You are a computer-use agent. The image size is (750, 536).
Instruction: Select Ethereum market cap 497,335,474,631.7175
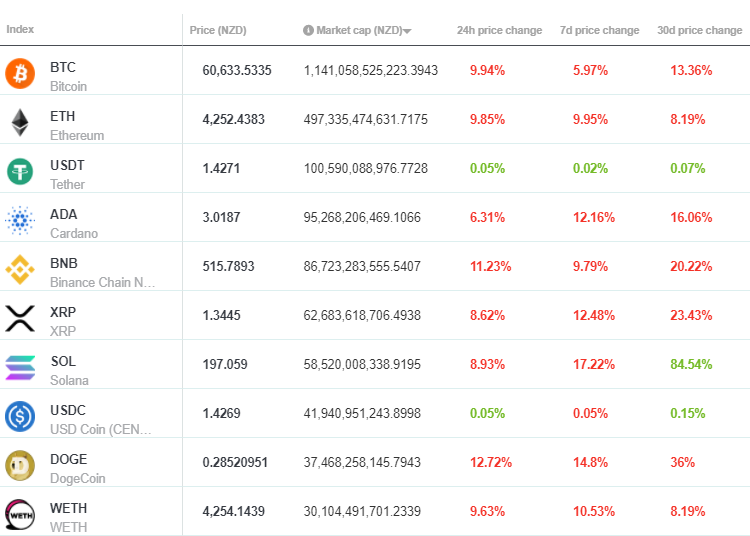(x=365, y=120)
